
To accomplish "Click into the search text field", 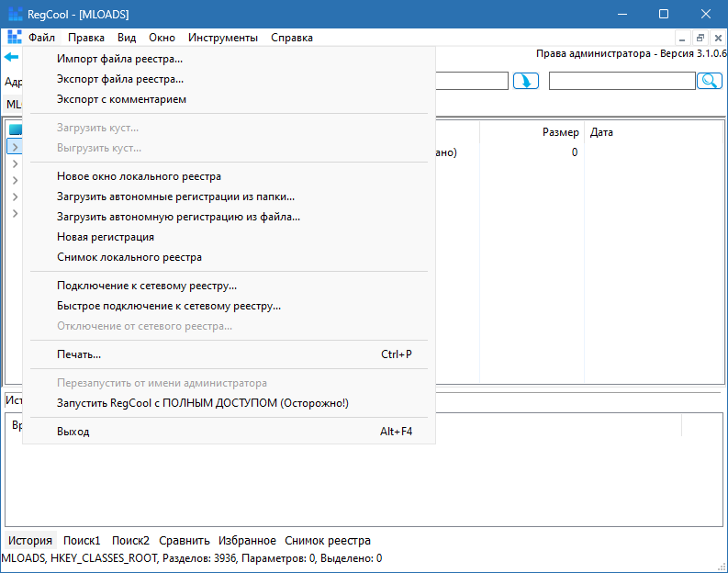I will pos(622,81).
